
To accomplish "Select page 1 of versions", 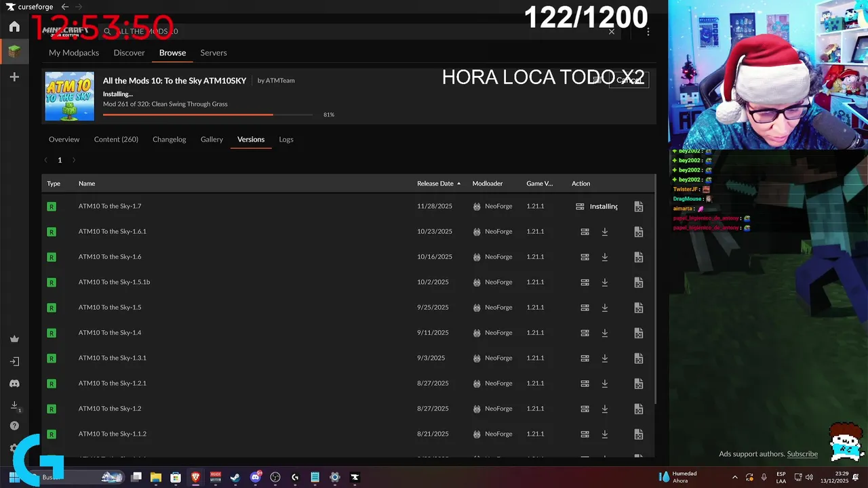I will point(60,161).
